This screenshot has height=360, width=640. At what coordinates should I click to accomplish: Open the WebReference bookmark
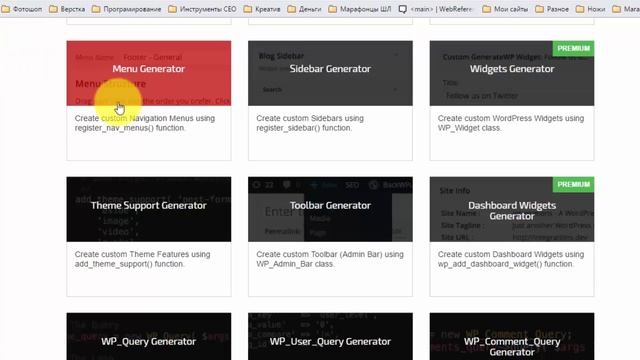[436, 9]
